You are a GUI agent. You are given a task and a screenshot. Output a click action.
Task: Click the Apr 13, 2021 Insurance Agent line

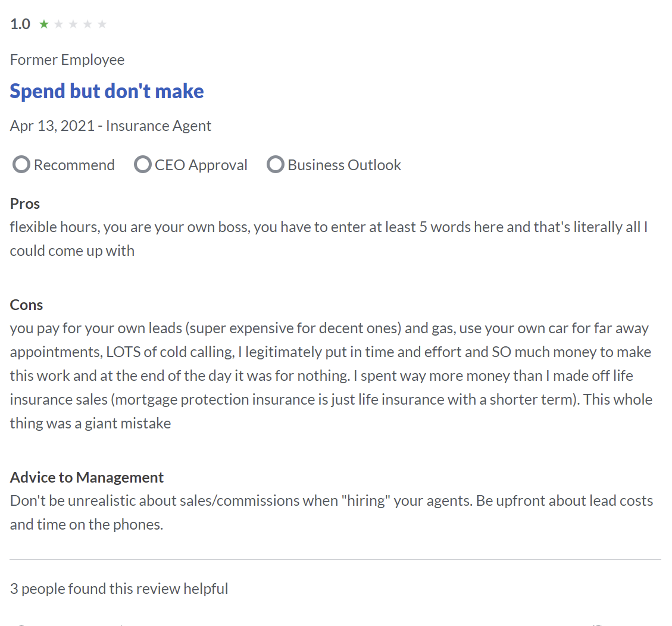point(111,126)
